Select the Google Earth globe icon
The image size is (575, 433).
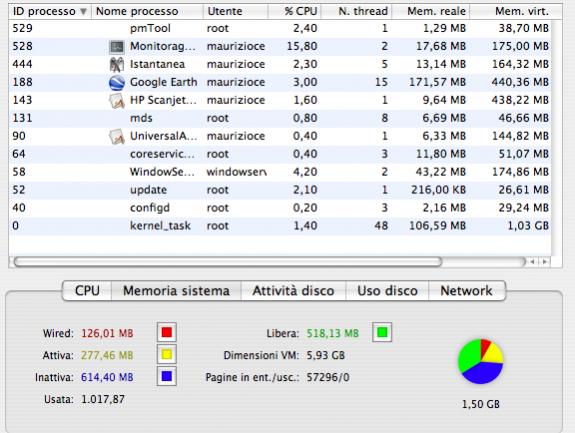click(117, 82)
